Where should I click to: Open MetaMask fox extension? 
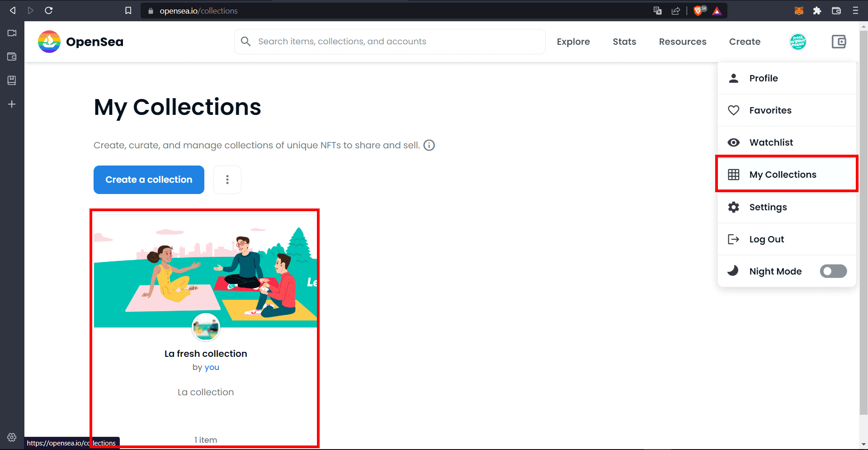point(799,10)
